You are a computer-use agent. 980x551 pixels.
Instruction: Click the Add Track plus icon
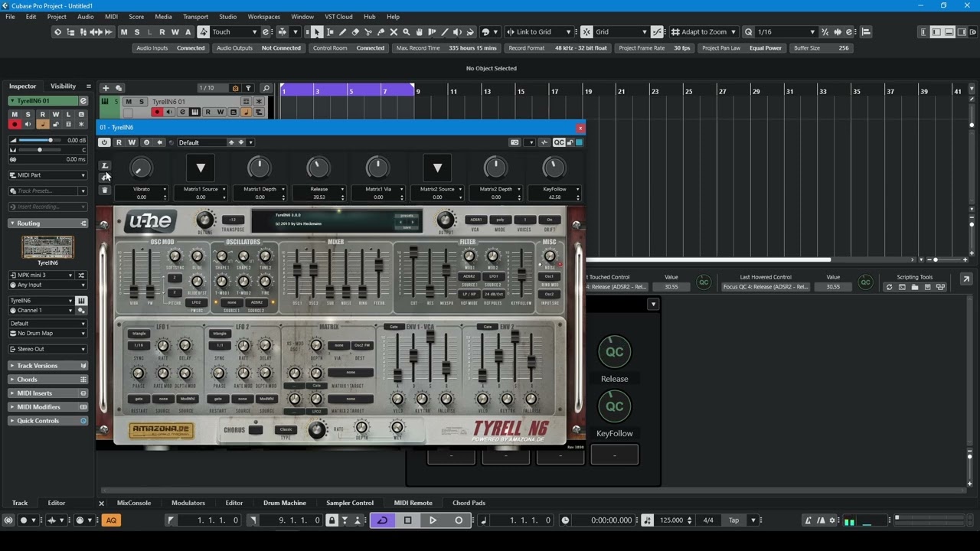106,88
